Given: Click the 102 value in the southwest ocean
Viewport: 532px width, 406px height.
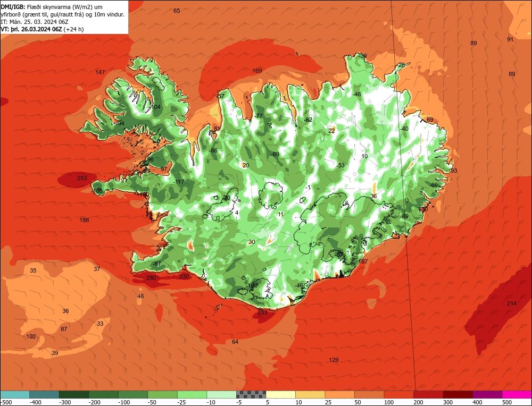Looking at the screenshot, I should (31, 336).
